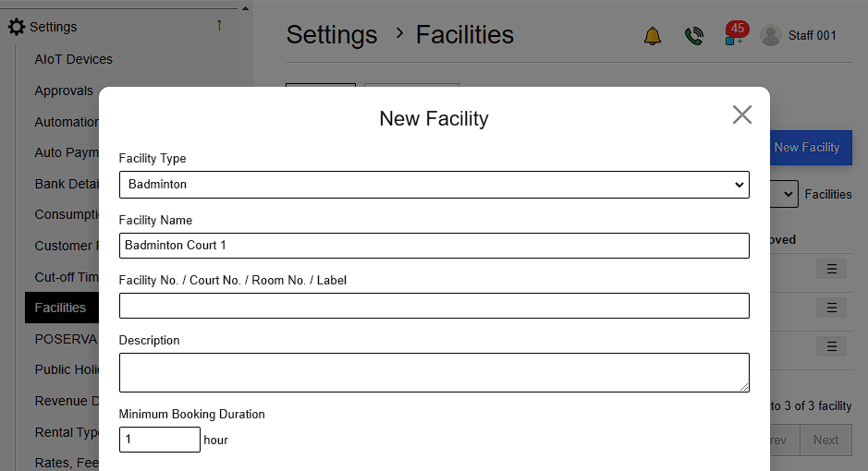Viewport: 868px width, 471px height.
Task: Open Approvals in the sidebar
Action: 64,91
